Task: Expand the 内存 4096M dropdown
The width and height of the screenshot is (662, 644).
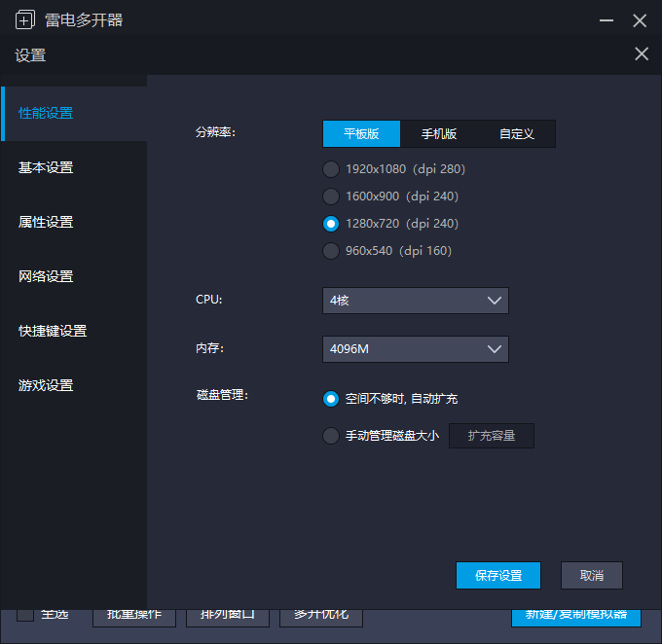Action: point(415,348)
